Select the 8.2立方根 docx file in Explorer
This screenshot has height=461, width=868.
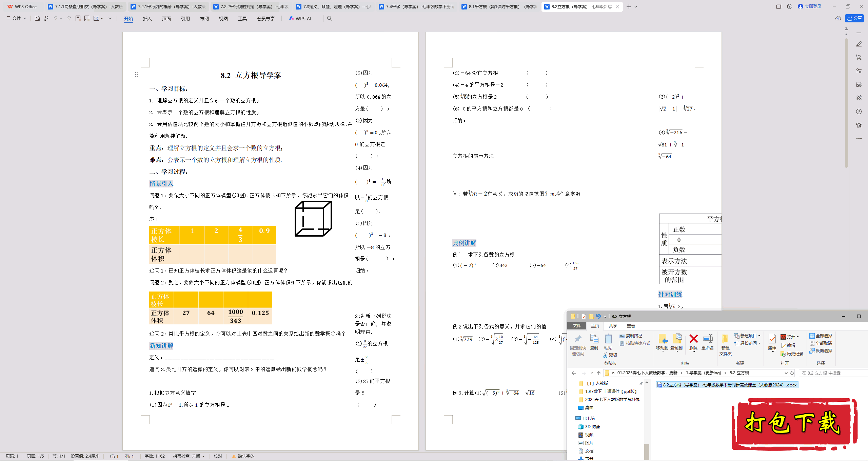click(727, 385)
